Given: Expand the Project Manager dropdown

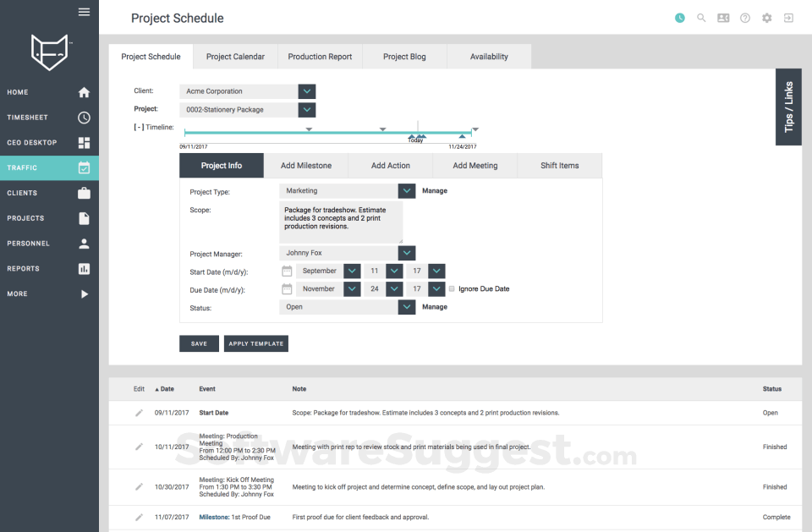Looking at the screenshot, I should pos(406,253).
